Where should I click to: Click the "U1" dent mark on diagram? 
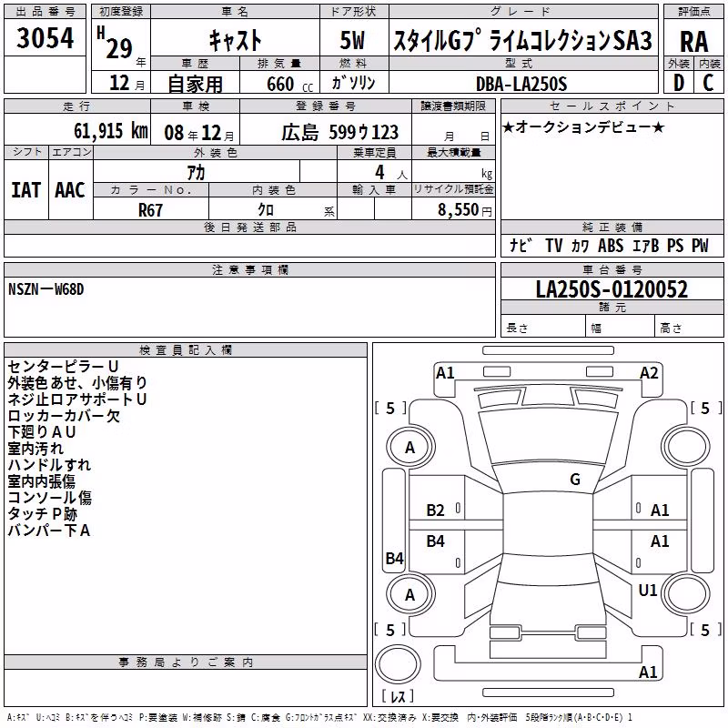(x=648, y=590)
